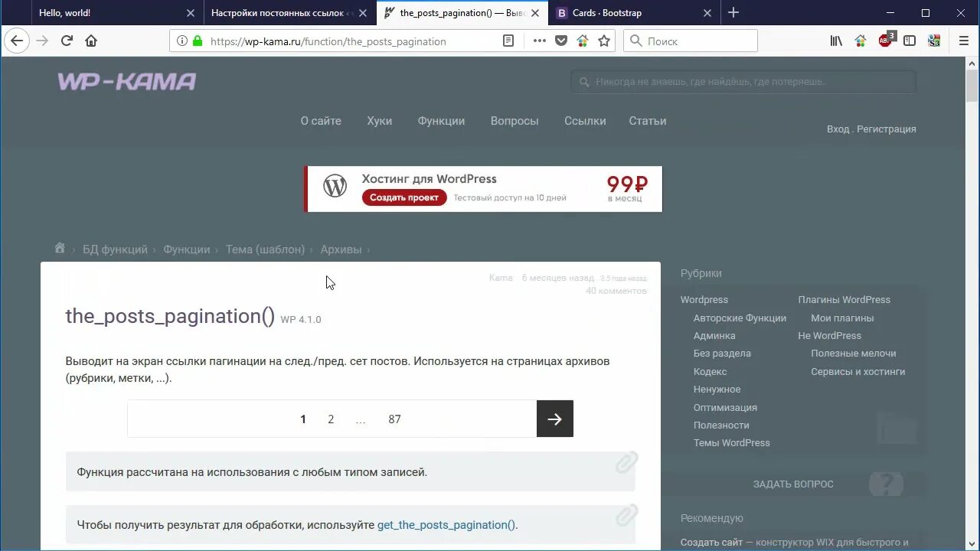Open the Мои плагины category
The height and width of the screenshot is (551, 980).
click(842, 318)
